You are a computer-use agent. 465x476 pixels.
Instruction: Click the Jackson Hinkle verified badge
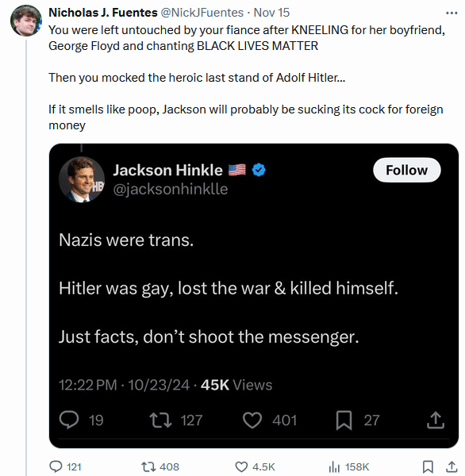pos(259,170)
